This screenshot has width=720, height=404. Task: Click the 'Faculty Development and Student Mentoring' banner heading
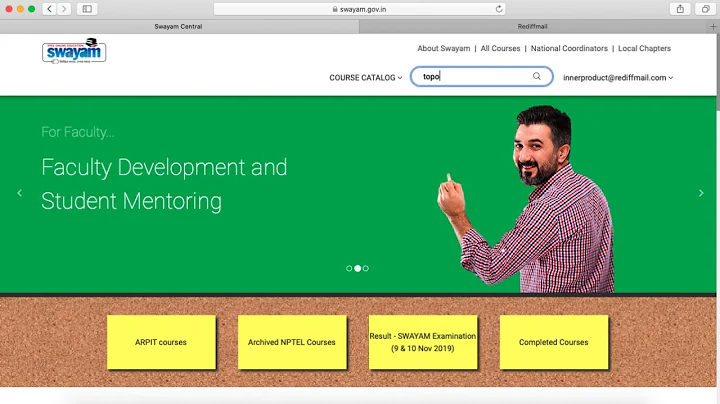[164, 184]
